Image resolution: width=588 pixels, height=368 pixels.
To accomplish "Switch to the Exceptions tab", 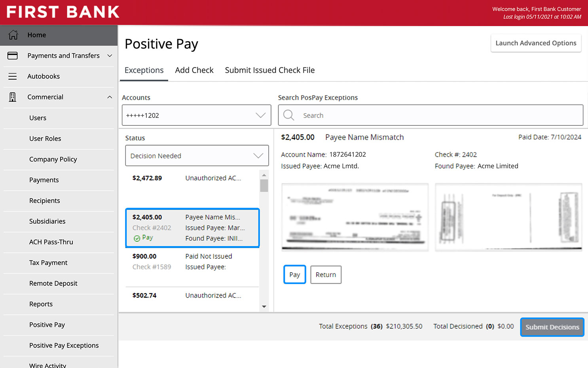I will pos(144,70).
